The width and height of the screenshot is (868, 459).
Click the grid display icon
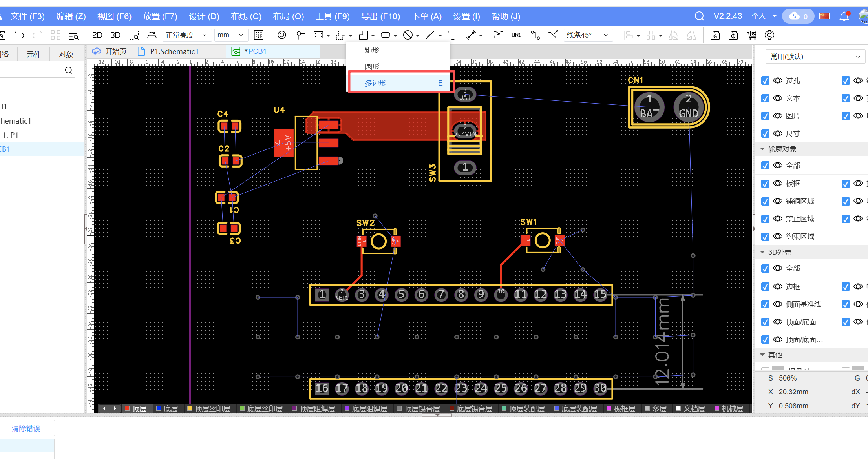[x=259, y=35]
